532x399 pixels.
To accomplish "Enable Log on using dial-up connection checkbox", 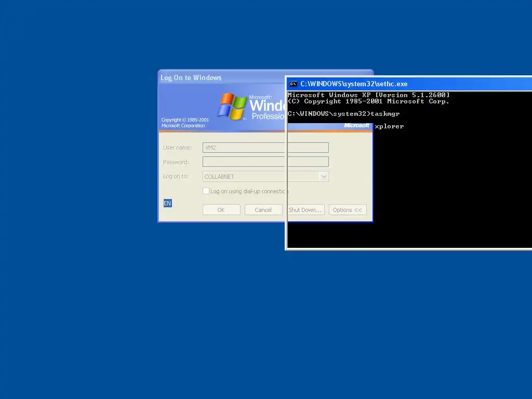I will click(206, 191).
